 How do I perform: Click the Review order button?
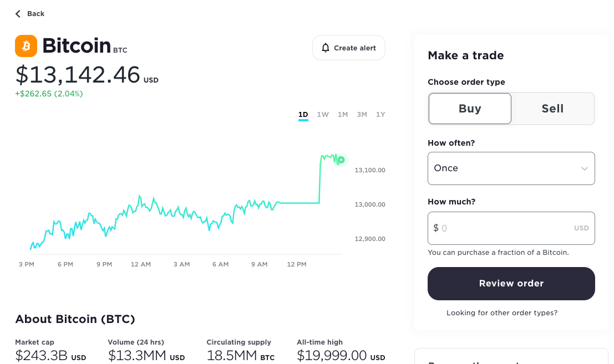511,284
